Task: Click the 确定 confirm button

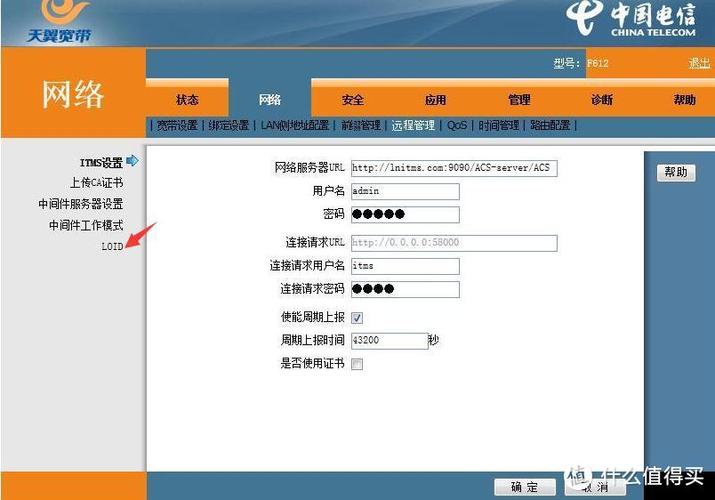Action: pos(525,487)
